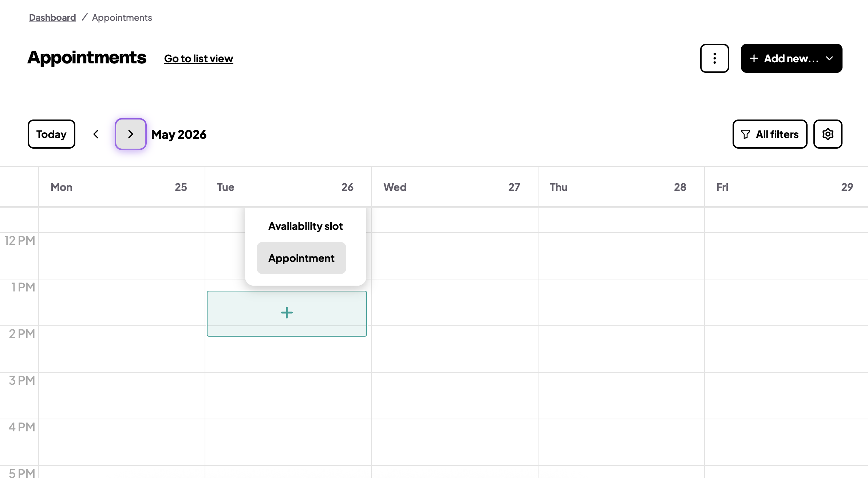Viewport: 868px width, 478px height.
Task: Open the Go to list view link
Action: tap(198, 59)
